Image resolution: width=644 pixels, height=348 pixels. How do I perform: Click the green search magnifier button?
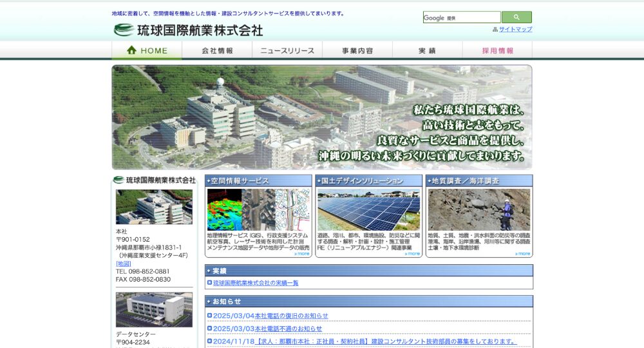click(x=516, y=17)
